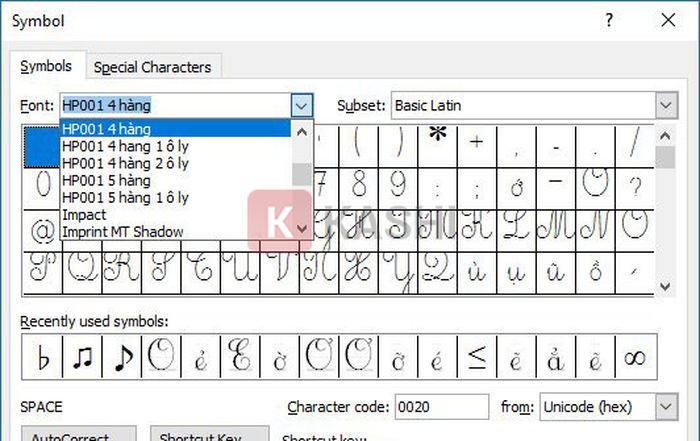Screen dimensions: 700x441
Task: Select the closing parenthesis symbol
Action: (398, 146)
